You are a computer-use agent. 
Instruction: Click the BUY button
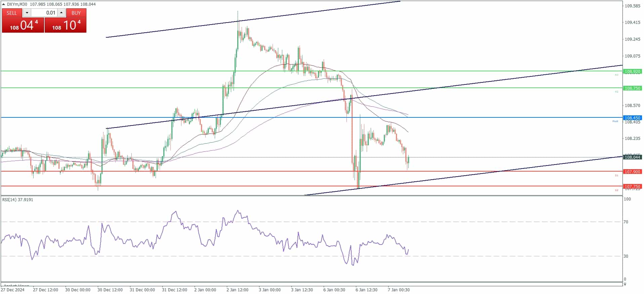point(76,13)
